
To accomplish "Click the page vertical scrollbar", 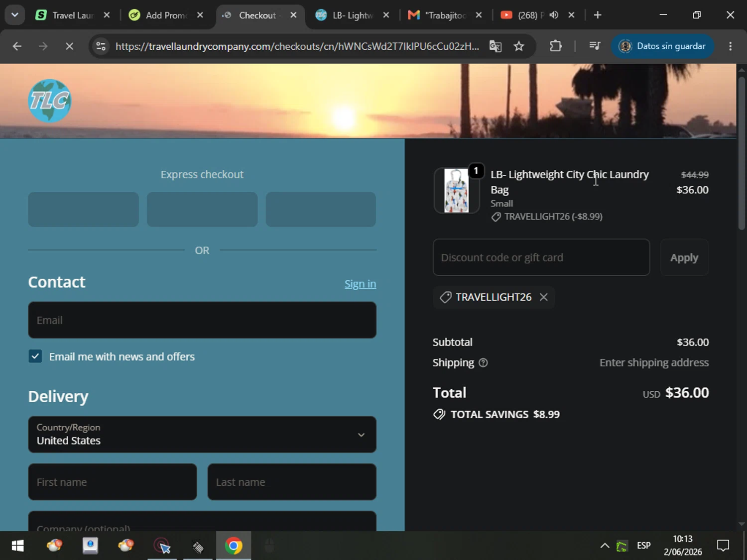I will point(742,153).
